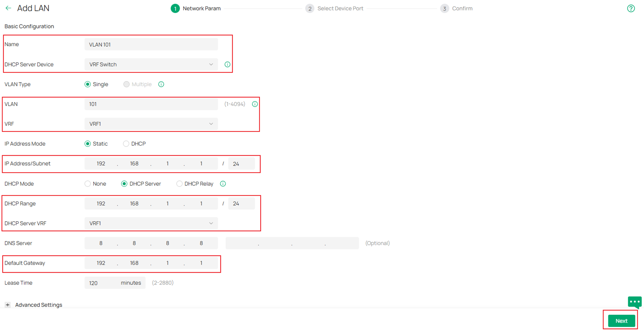Enable DHCP for IP Address Mode
644x330 pixels.
pyautogui.click(x=126, y=144)
